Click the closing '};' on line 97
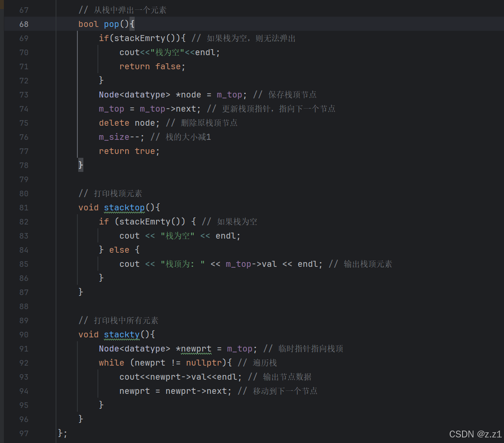Image resolution: width=504 pixels, height=443 pixels. pyautogui.click(x=63, y=433)
